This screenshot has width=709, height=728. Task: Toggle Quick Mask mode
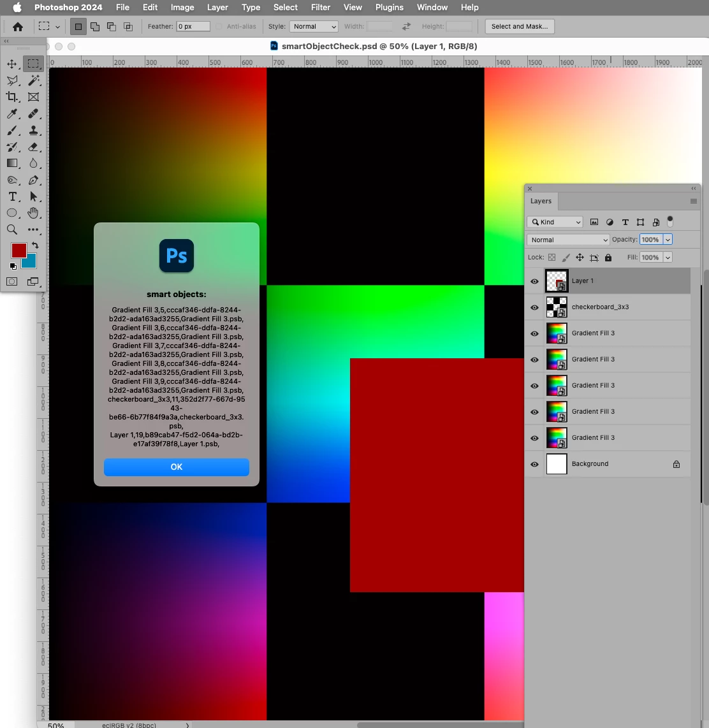12,282
